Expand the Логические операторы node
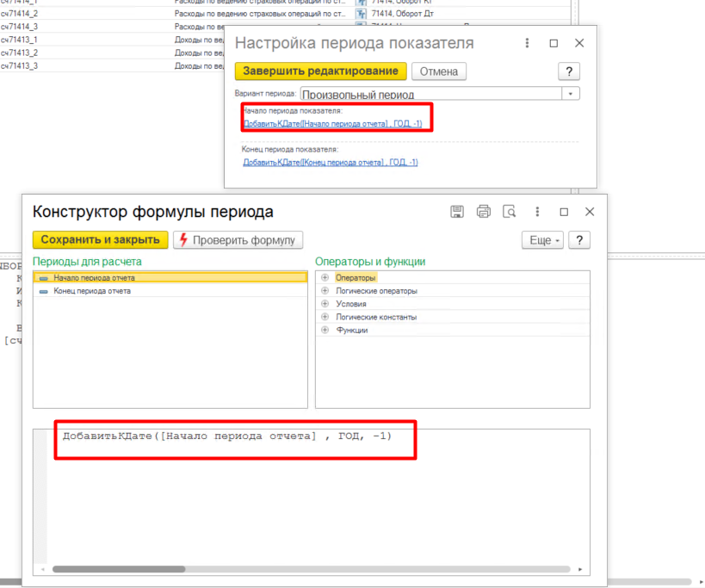 325,291
